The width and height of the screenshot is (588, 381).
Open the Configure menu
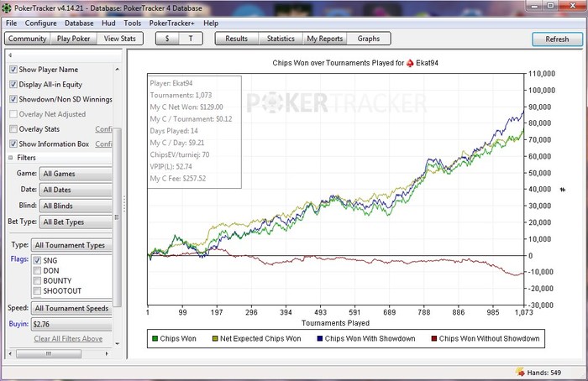pos(41,23)
